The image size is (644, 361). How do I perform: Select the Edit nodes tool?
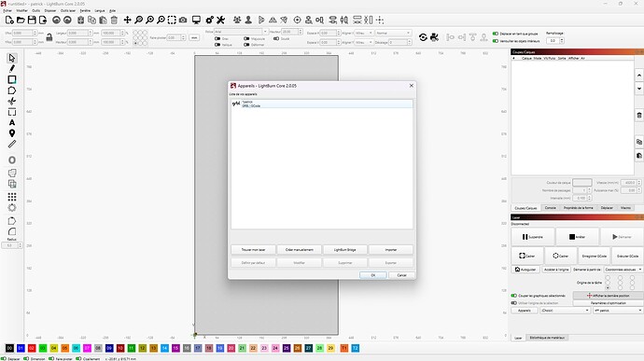(x=12, y=101)
